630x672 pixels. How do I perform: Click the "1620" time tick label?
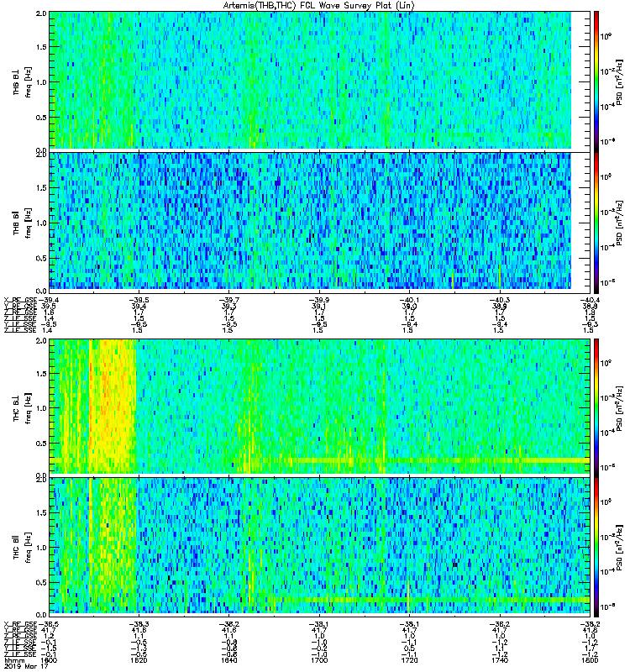[138, 660]
